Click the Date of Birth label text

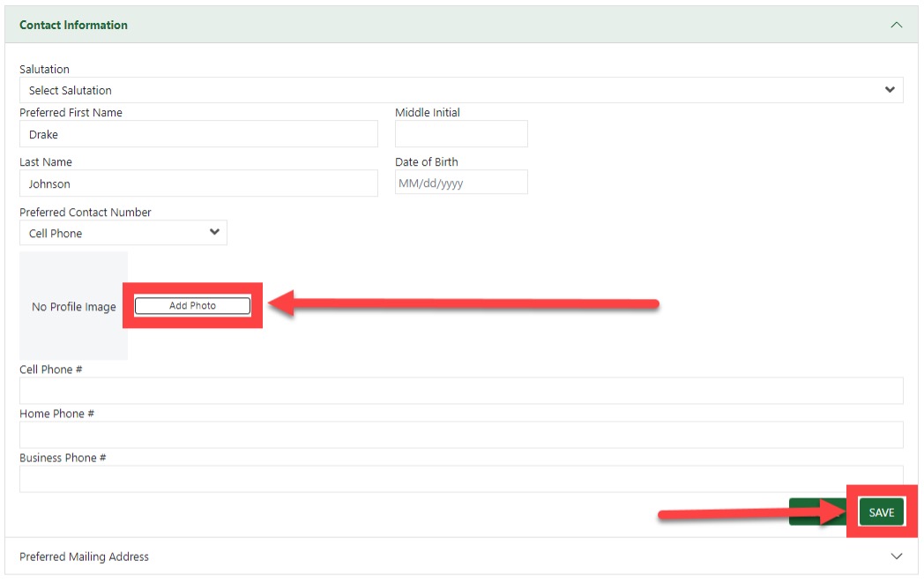427,162
